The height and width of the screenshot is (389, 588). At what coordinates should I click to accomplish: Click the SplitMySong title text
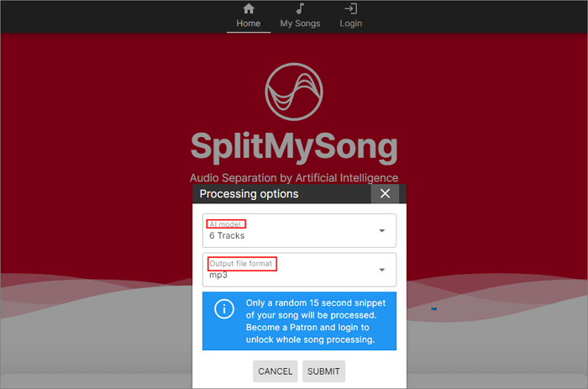click(x=294, y=147)
